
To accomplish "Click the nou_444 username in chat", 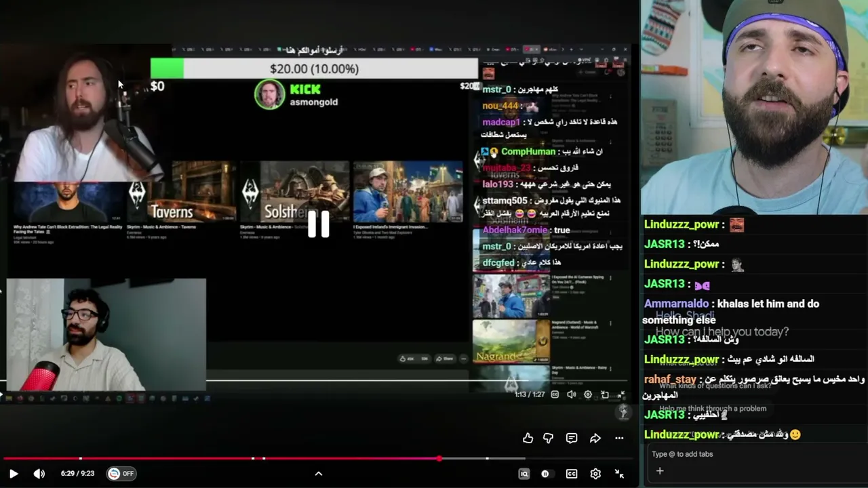I will click(x=500, y=106).
